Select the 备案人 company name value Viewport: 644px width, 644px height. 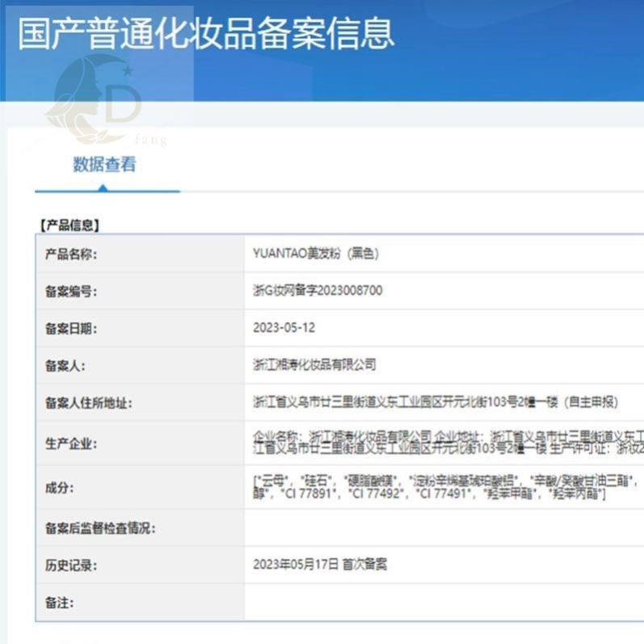(x=314, y=364)
